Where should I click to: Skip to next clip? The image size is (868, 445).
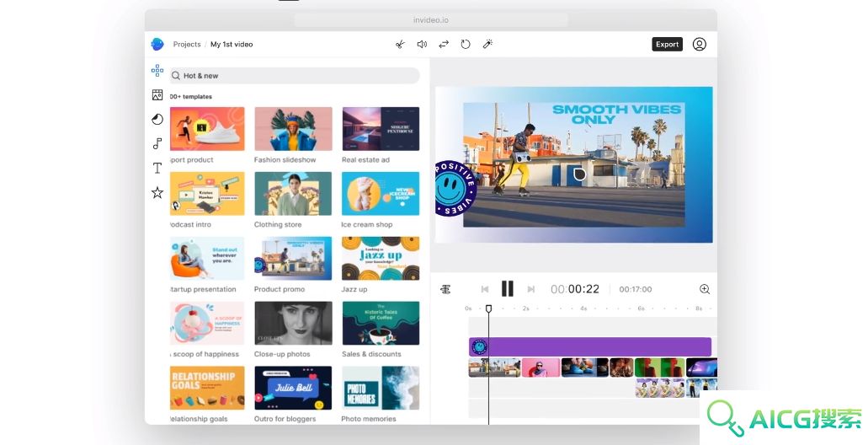click(x=531, y=289)
